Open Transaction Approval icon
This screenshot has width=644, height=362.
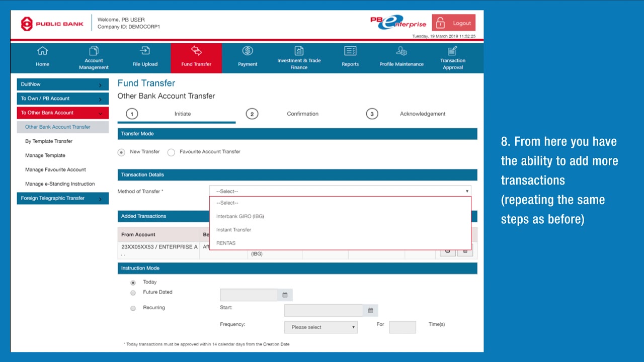pyautogui.click(x=453, y=51)
